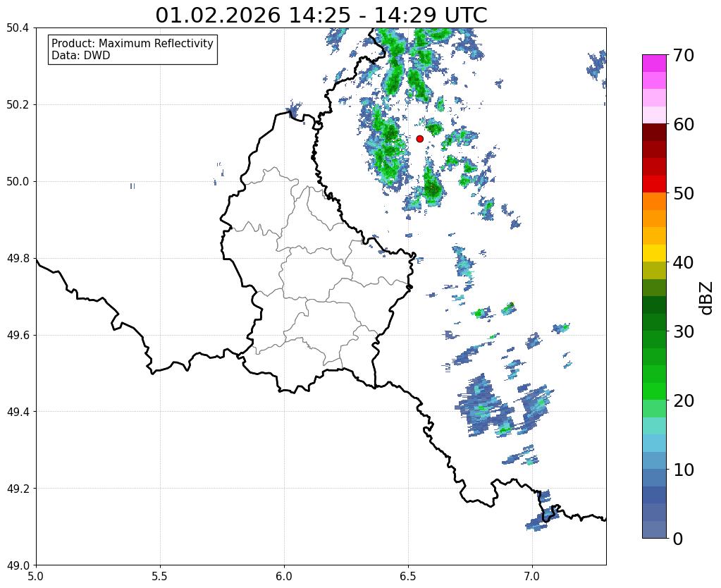Image resolution: width=721 pixels, height=588 pixels.
Task: Click the light cyan colorbar segment near 15 dBZ
Action: (x=654, y=426)
